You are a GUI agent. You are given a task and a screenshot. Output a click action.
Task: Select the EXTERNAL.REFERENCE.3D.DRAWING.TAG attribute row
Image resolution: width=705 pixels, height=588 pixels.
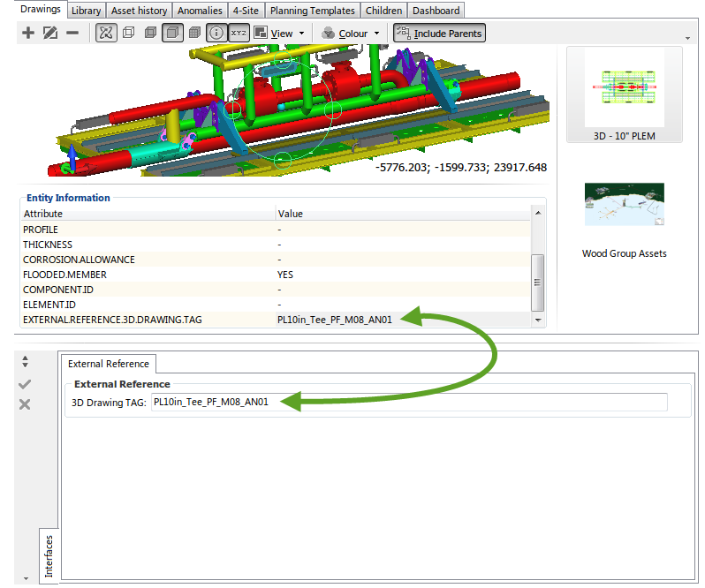pyautogui.click(x=276, y=320)
